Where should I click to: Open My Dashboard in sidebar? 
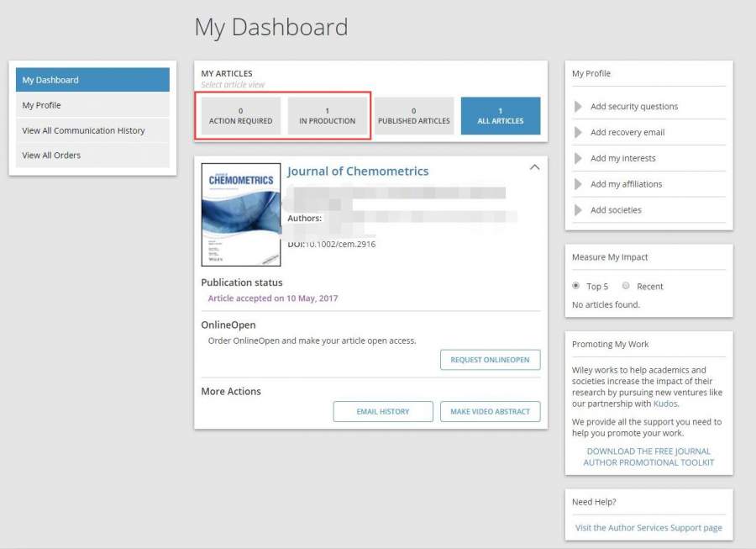pos(92,80)
